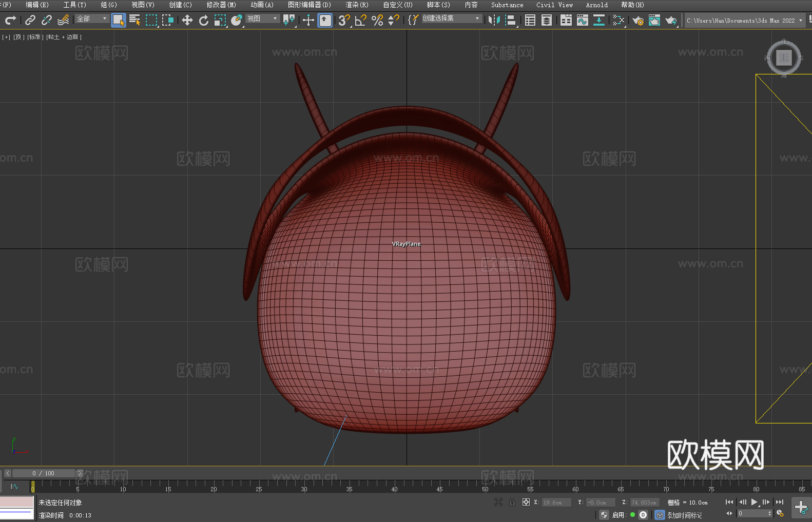Click the Render Production teapot icon

(x=671, y=21)
